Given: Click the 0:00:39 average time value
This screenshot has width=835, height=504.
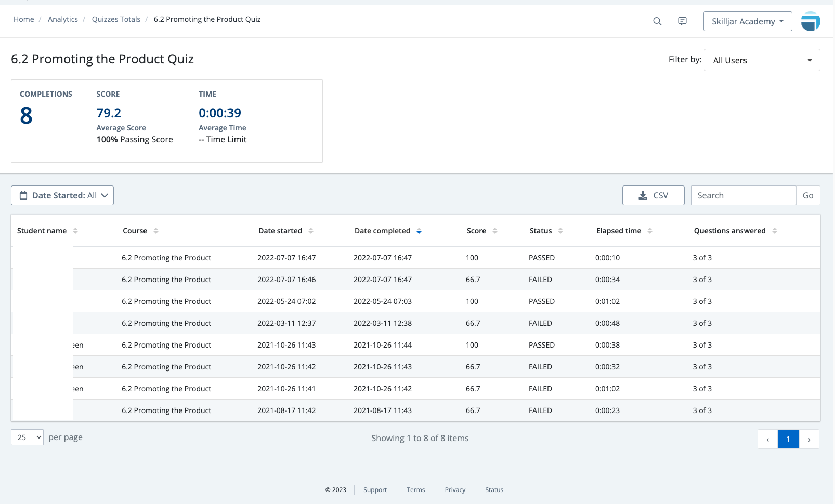Looking at the screenshot, I should pos(220,113).
